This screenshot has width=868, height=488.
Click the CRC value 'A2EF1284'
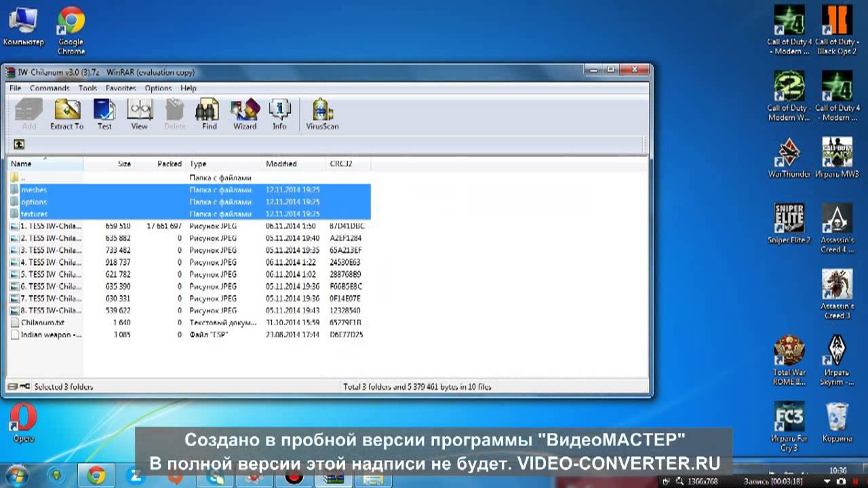point(346,238)
